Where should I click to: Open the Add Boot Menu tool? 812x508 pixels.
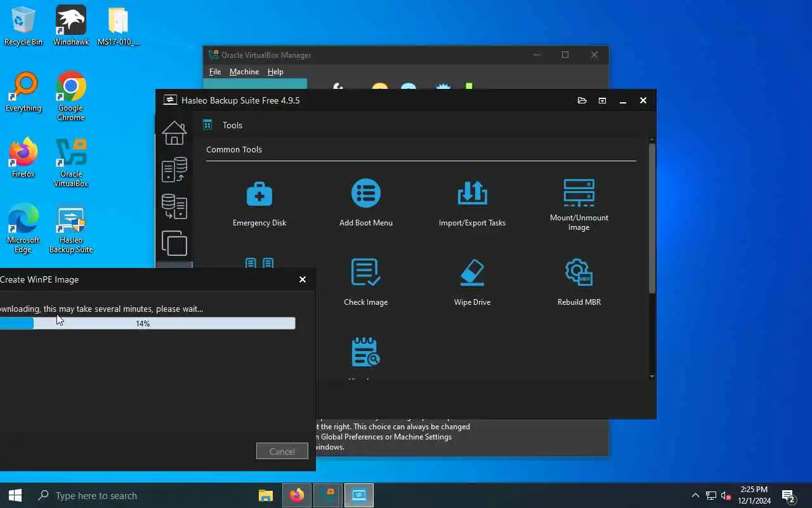pyautogui.click(x=365, y=203)
